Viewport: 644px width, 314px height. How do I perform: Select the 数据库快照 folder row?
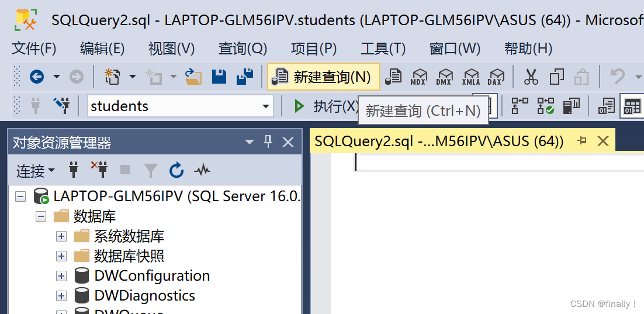(119, 256)
